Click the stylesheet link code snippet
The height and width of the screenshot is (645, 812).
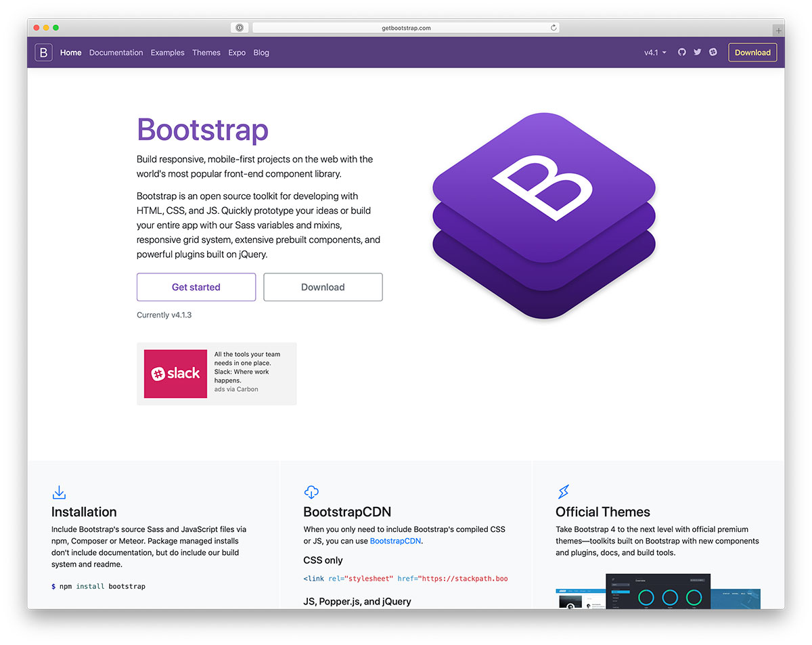[406, 579]
